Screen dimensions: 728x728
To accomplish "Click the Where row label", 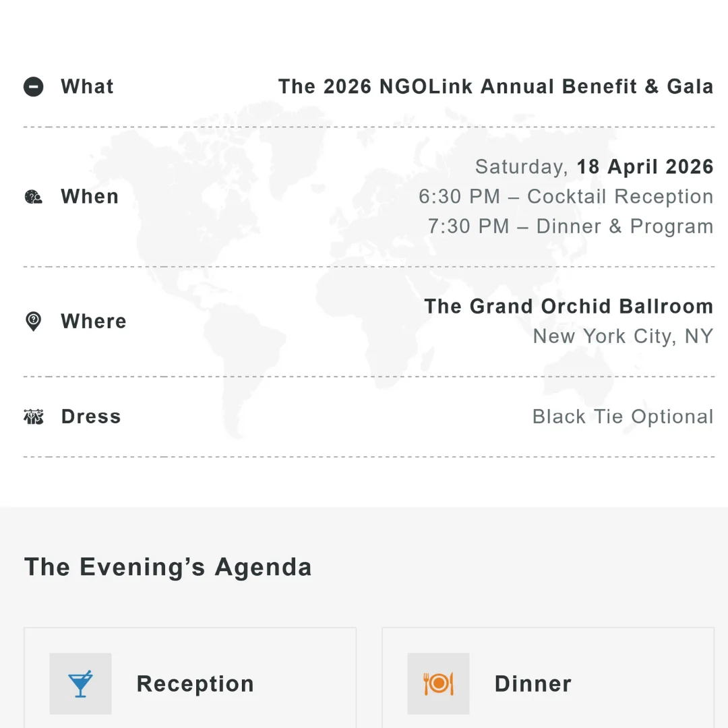I will pos(94,322).
